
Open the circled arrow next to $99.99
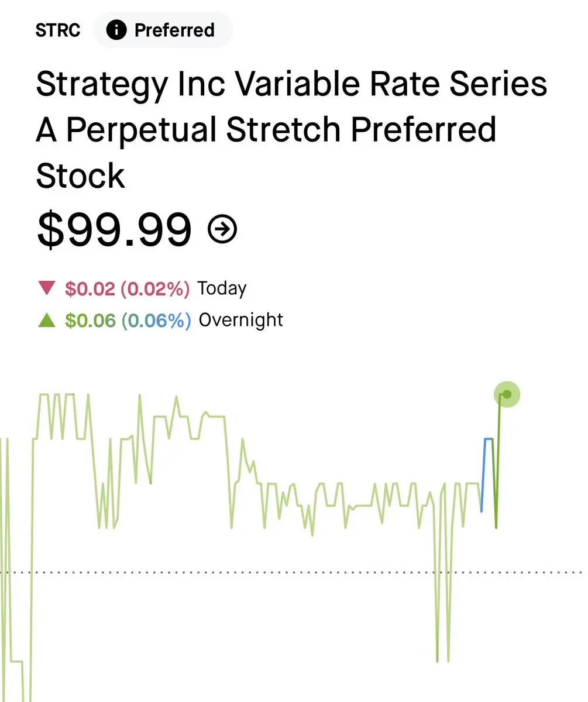pyautogui.click(x=223, y=229)
